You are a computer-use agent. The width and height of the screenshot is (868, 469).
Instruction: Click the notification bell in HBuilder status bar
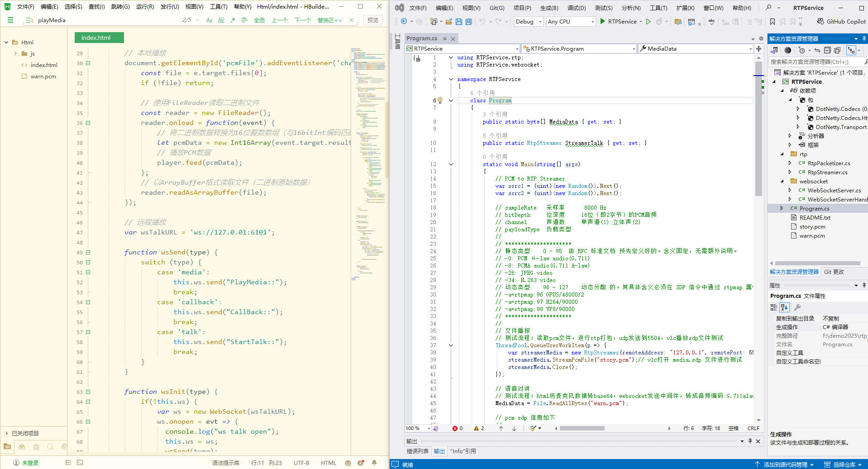tap(374, 463)
